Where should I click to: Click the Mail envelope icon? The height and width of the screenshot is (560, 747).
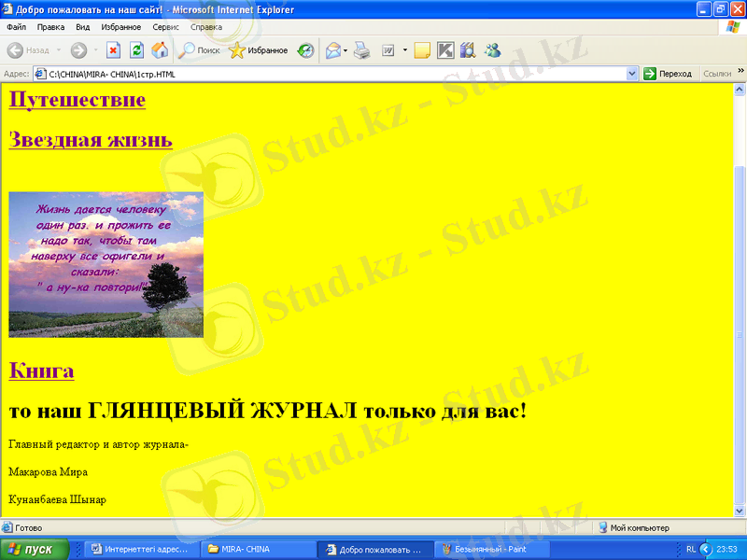click(333, 50)
